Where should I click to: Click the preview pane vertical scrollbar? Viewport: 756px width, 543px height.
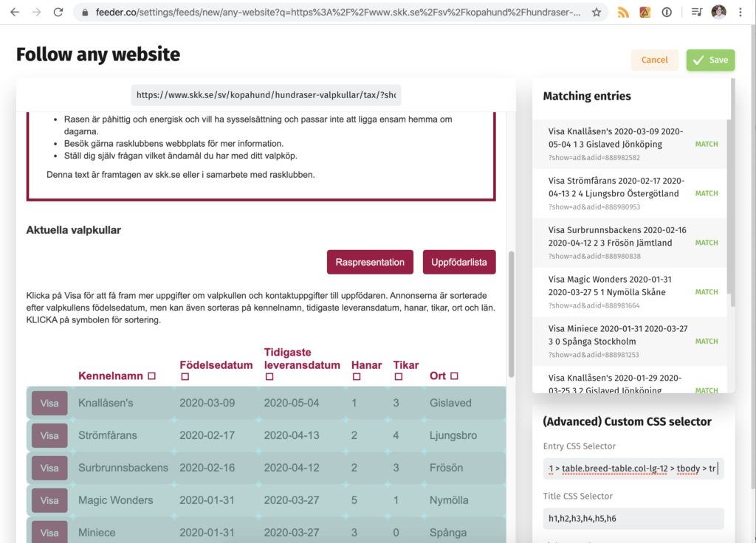(x=511, y=314)
